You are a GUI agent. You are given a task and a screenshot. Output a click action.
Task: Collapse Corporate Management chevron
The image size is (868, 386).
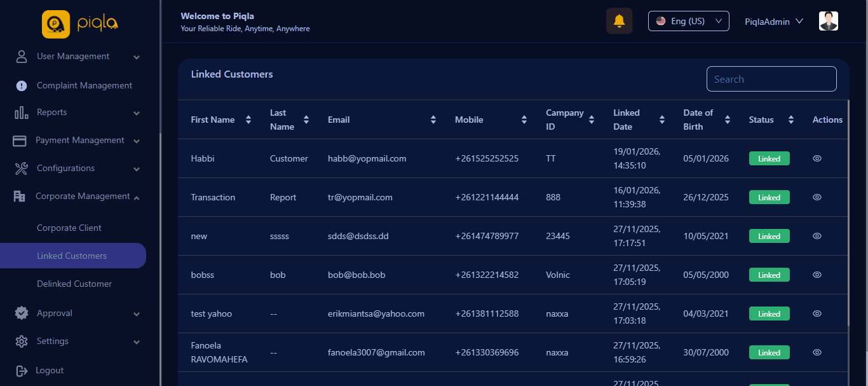(x=137, y=197)
